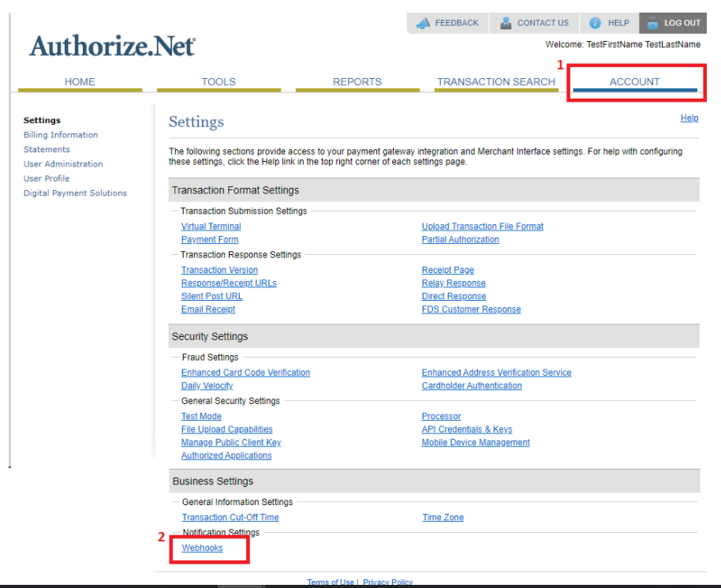Open Relay Response link

point(454,283)
